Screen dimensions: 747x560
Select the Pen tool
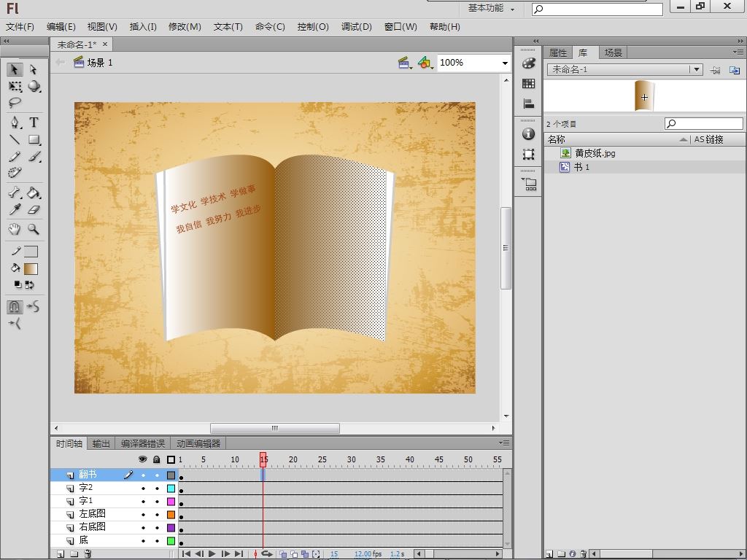(15, 122)
